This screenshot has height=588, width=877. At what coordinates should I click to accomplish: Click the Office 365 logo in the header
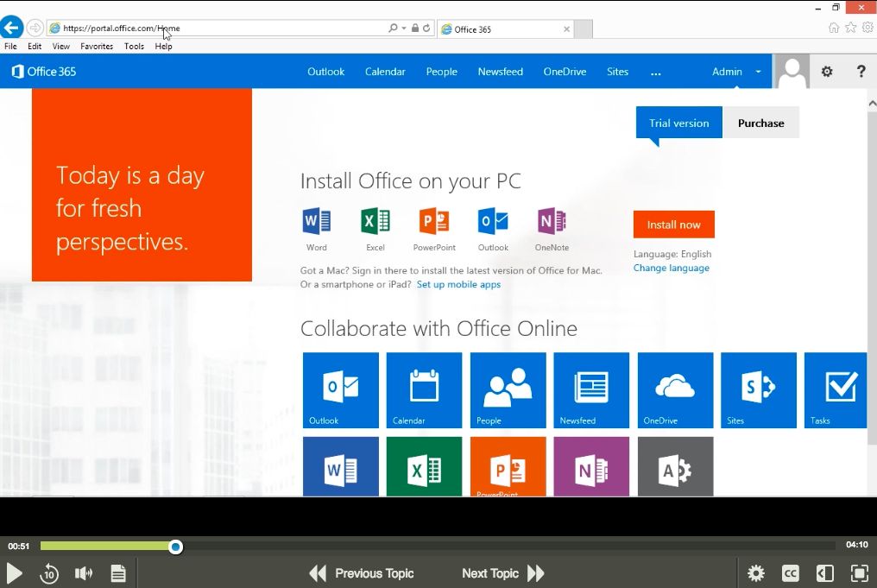pos(44,72)
